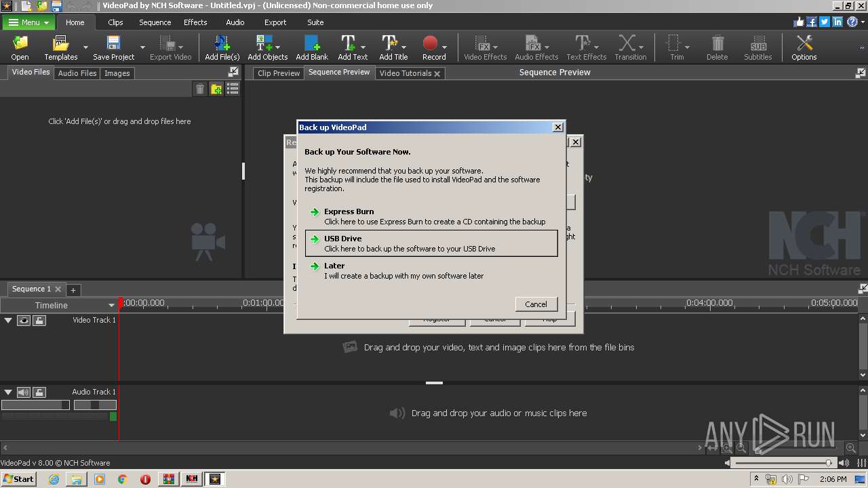Switch to the Images tab

[117, 73]
